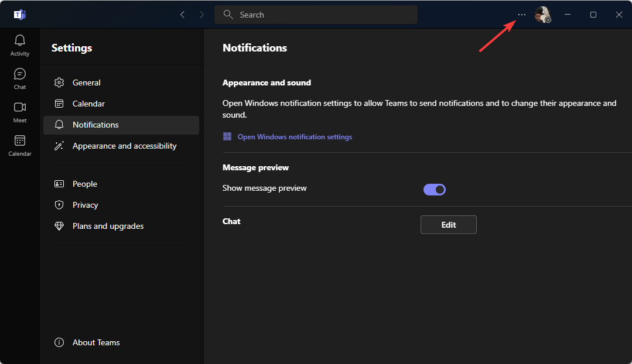Click the Calendar settings icon

[x=59, y=104]
